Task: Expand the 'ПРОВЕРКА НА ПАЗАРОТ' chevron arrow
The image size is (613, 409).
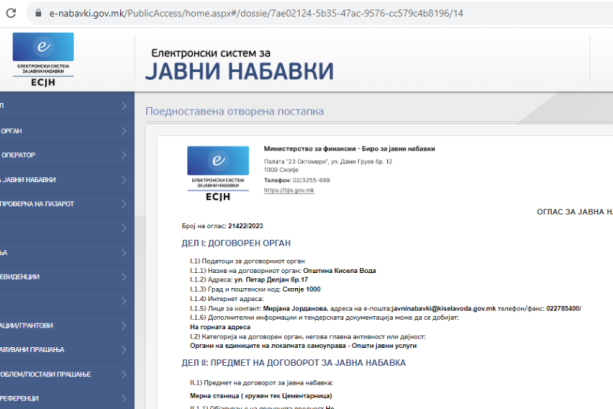Action: point(123,203)
